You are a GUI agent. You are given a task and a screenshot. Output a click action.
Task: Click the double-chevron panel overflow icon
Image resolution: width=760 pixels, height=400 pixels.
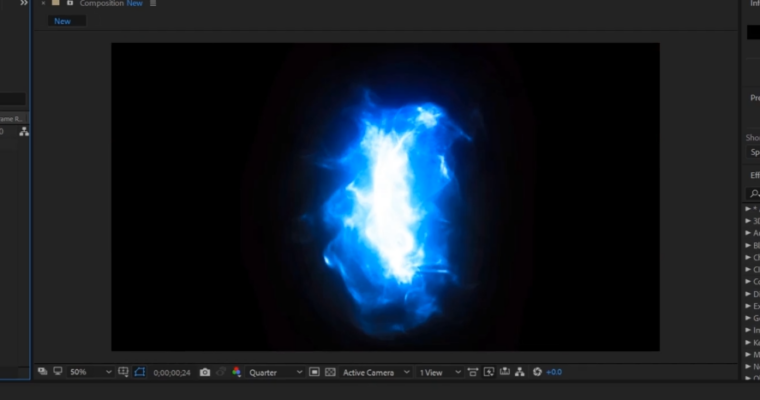[x=23, y=3]
